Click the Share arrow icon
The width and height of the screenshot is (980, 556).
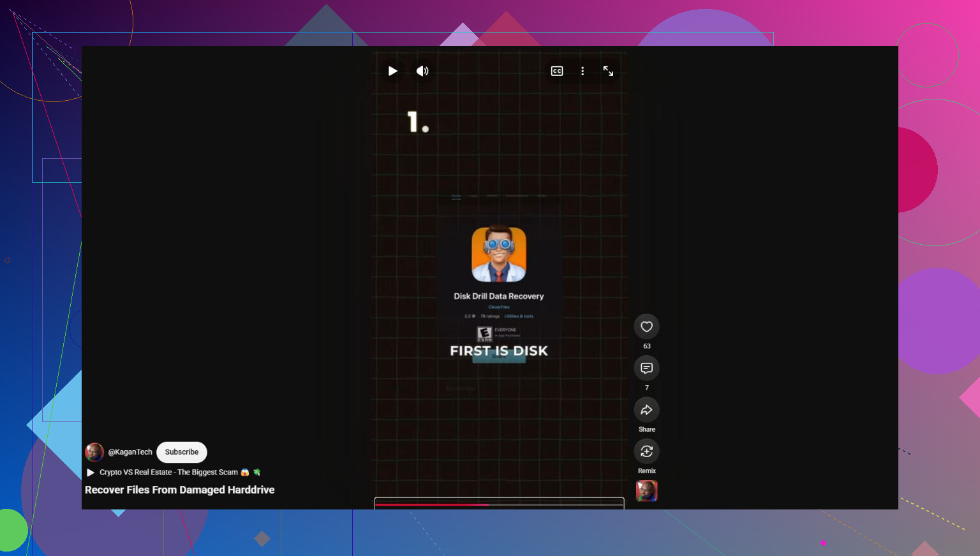646,410
